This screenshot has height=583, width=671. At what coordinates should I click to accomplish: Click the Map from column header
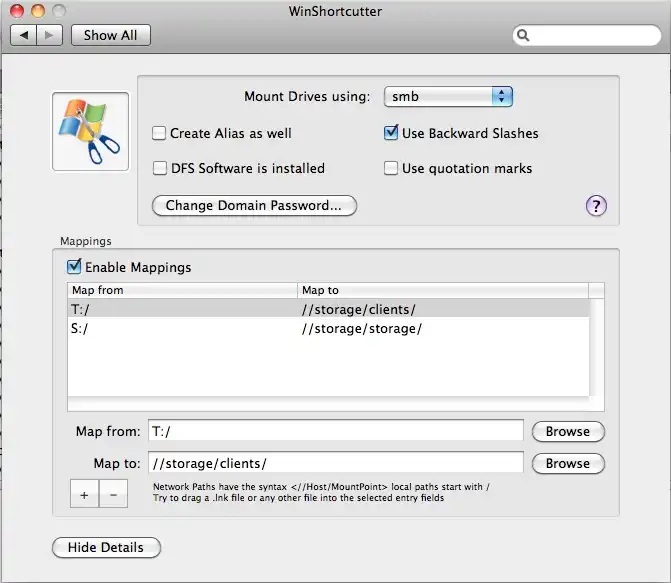click(x=182, y=290)
